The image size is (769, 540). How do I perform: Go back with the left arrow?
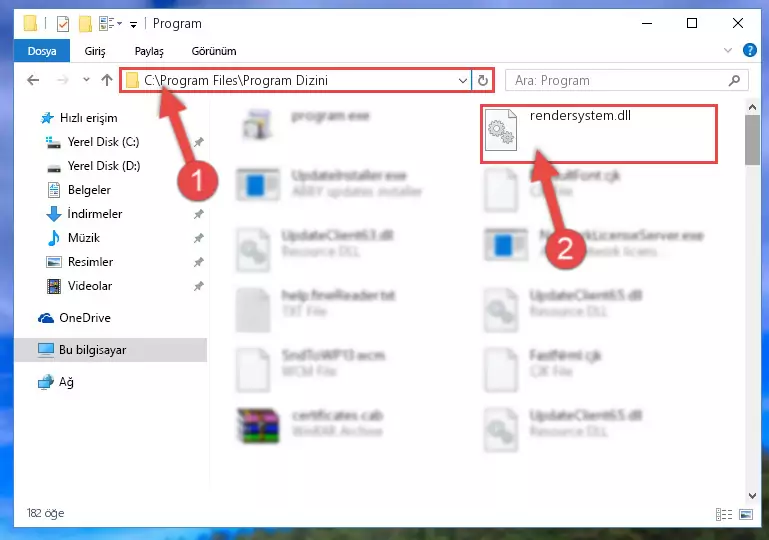click(33, 80)
